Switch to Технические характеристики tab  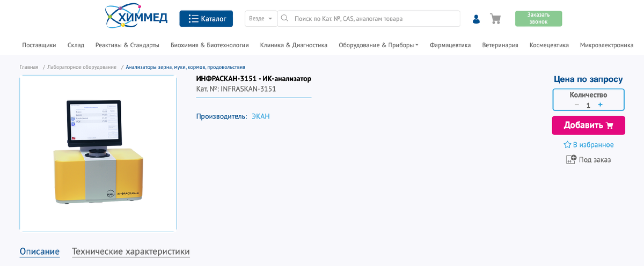[131, 252]
